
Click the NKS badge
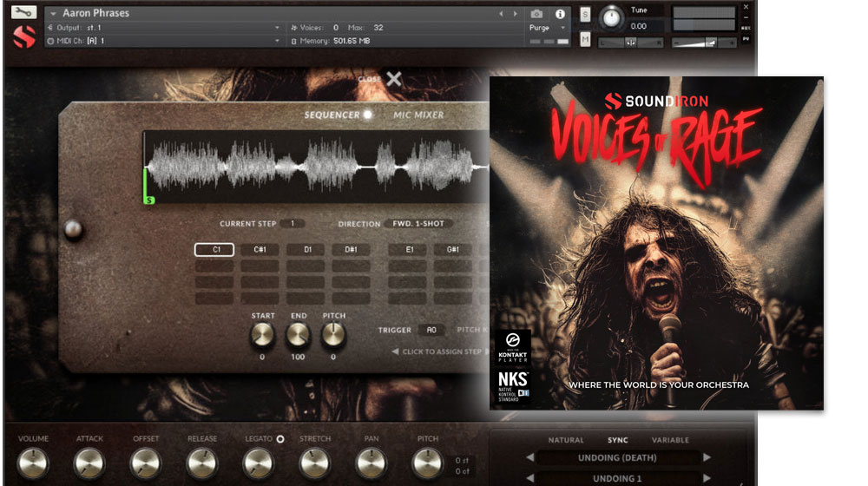pos(513,386)
